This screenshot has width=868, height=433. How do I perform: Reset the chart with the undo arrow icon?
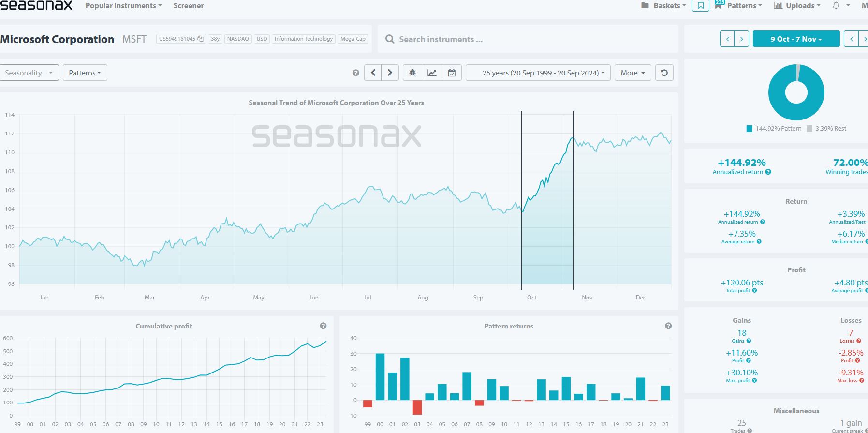point(664,73)
